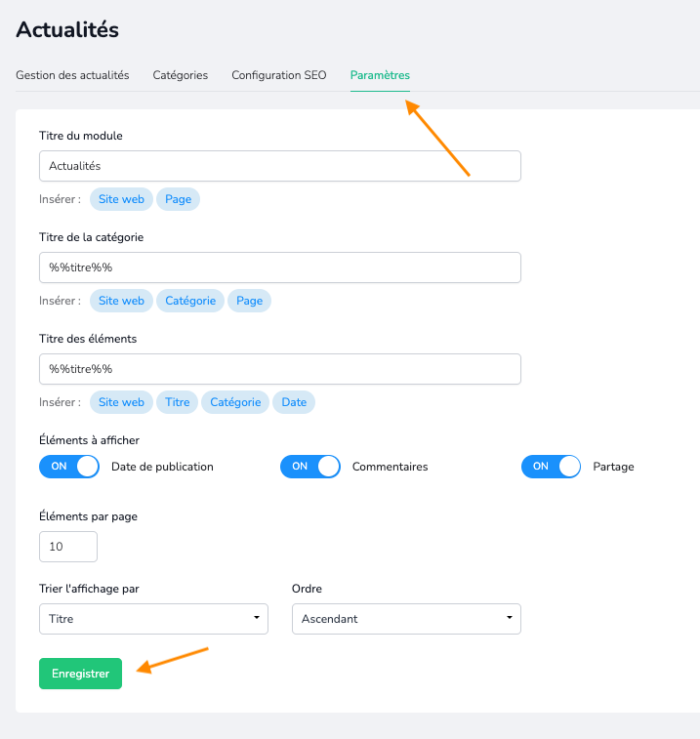Open the Trier l'affichage par dropdown
The width and height of the screenshot is (700, 739).
(x=153, y=619)
